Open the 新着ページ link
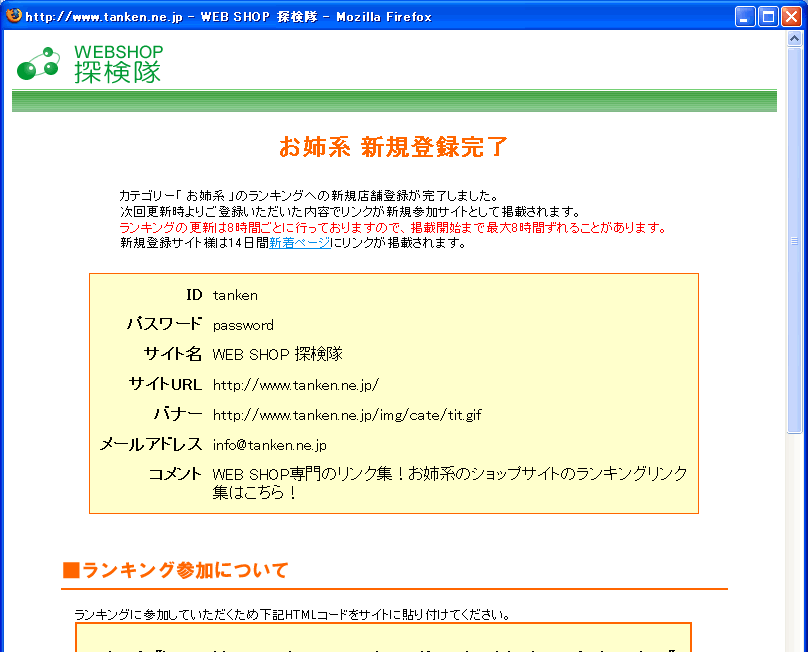Viewport: 808px width, 652px height. tap(299, 242)
